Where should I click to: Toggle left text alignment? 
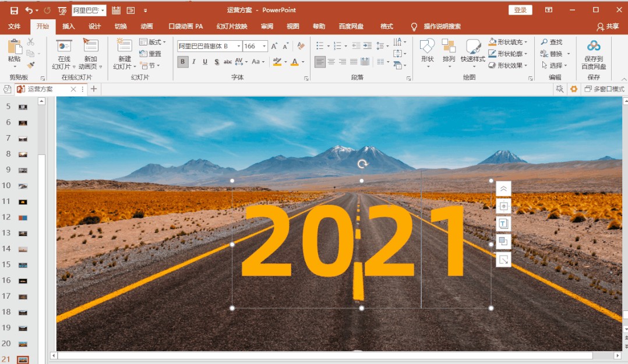pyautogui.click(x=320, y=62)
